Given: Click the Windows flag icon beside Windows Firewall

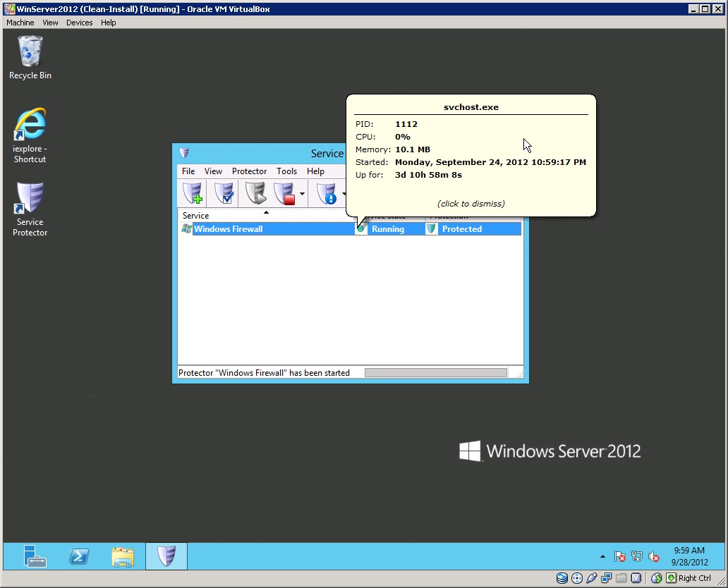Looking at the screenshot, I should pyautogui.click(x=187, y=229).
